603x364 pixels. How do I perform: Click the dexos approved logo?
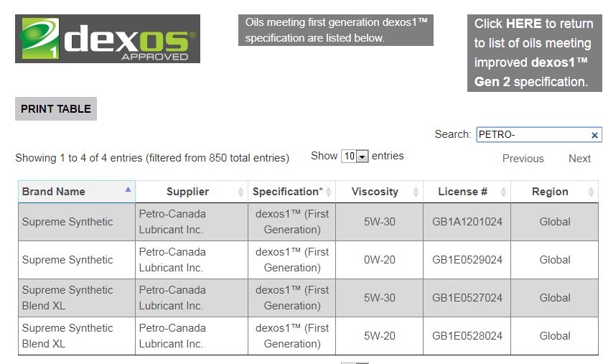coord(108,39)
